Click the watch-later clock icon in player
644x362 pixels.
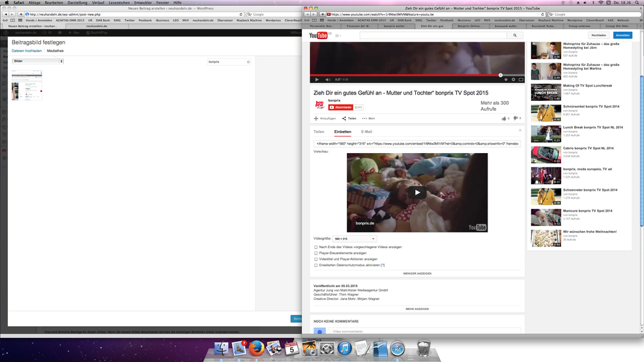[506, 79]
